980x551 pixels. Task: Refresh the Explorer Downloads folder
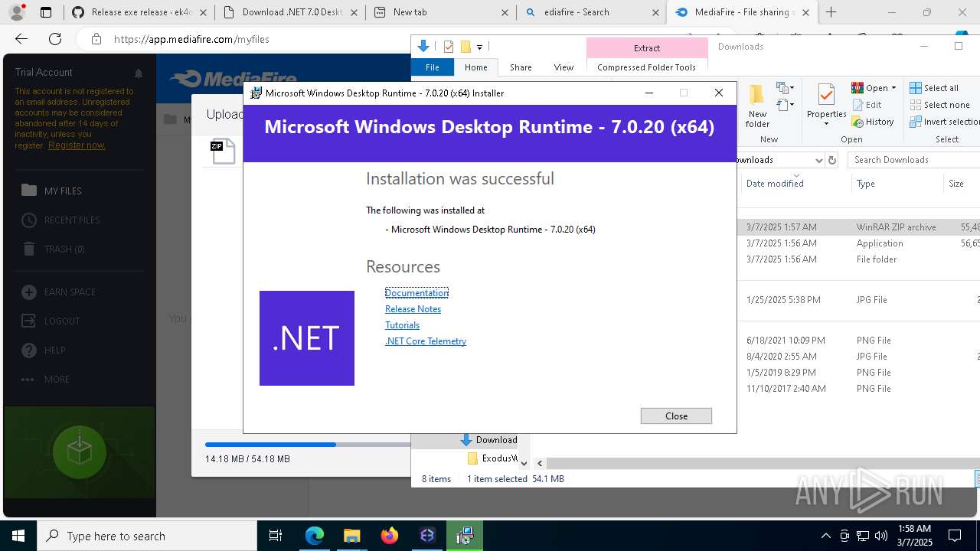832,160
